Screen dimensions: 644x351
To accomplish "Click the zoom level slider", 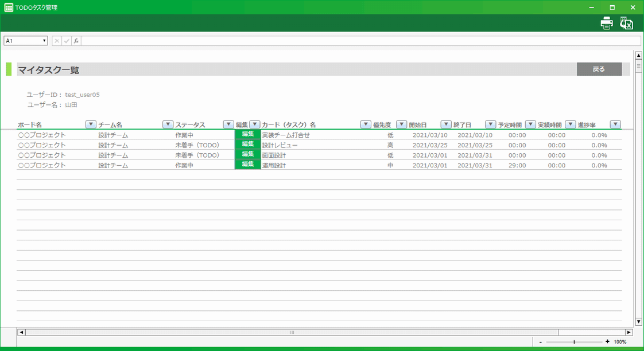I will point(574,342).
